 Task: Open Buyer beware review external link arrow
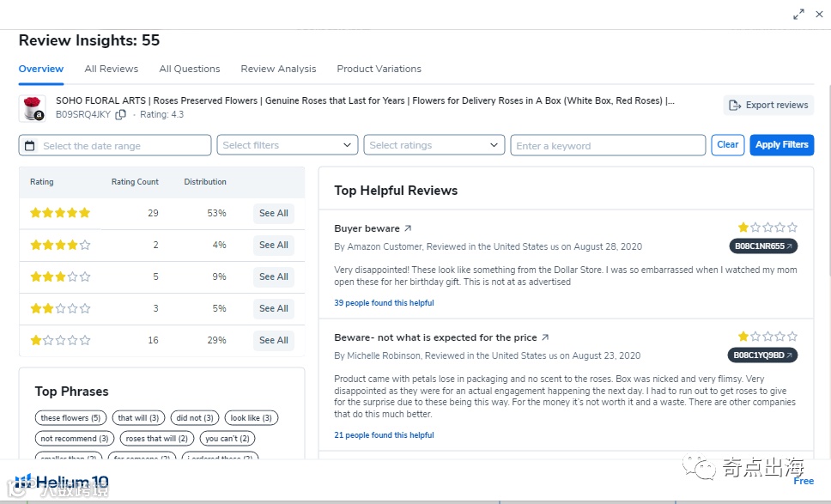pos(408,228)
